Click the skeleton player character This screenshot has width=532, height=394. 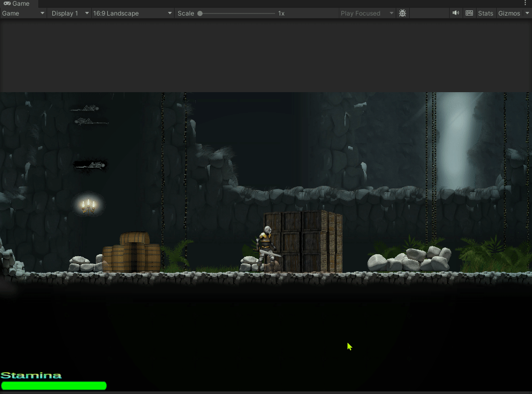pyautogui.click(x=267, y=243)
